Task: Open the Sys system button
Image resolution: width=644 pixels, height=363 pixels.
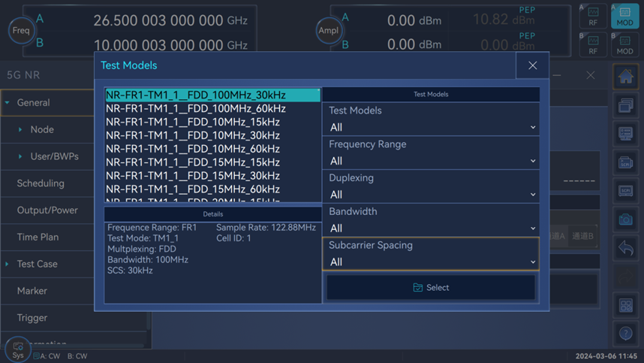Action: (17, 349)
